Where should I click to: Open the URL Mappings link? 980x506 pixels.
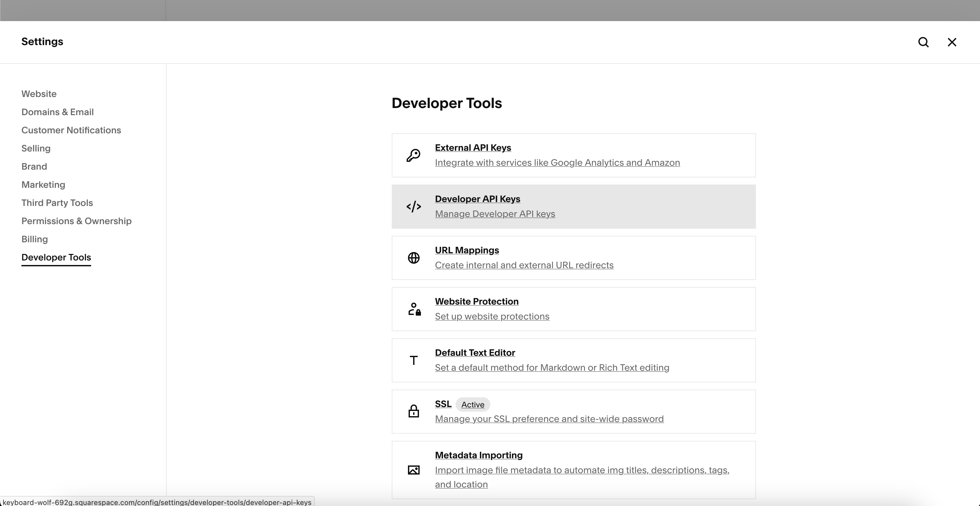pyautogui.click(x=467, y=250)
